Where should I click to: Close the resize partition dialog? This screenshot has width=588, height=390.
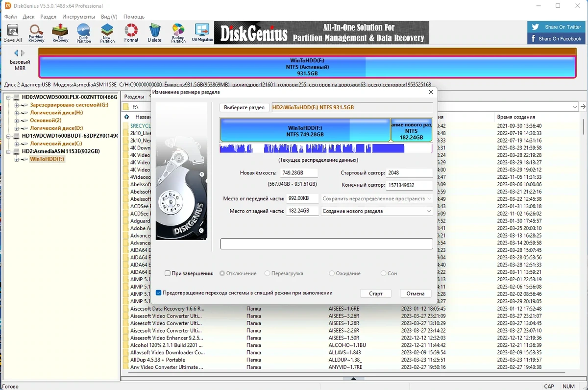click(x=431, y=92)
